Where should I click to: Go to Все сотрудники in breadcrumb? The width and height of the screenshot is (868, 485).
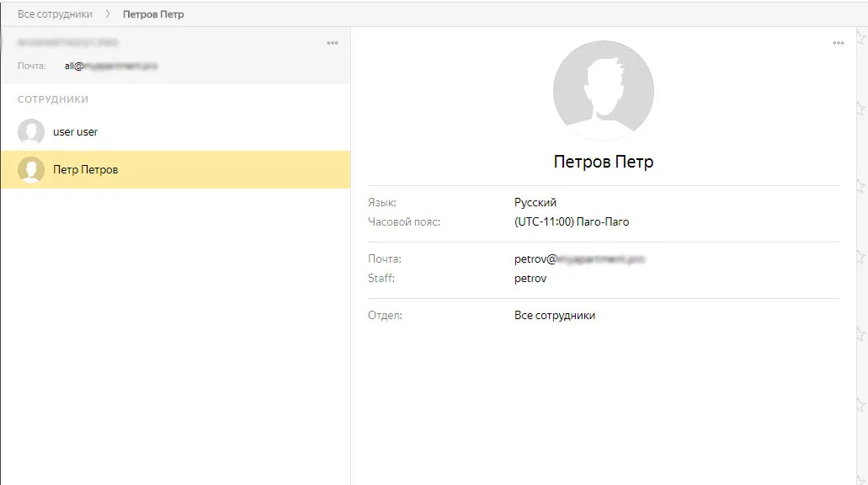(55, 13)
